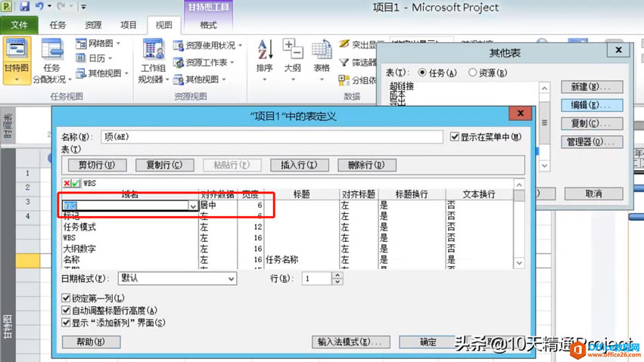
Task: Click the red X cancel entry icon
Action: pos(67,183)
